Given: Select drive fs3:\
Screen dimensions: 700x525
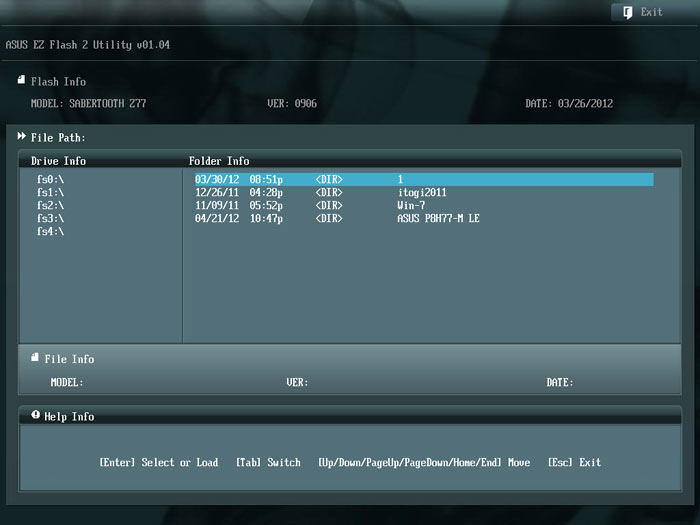Looking at the screenshot, I should (x=50, y=218).
